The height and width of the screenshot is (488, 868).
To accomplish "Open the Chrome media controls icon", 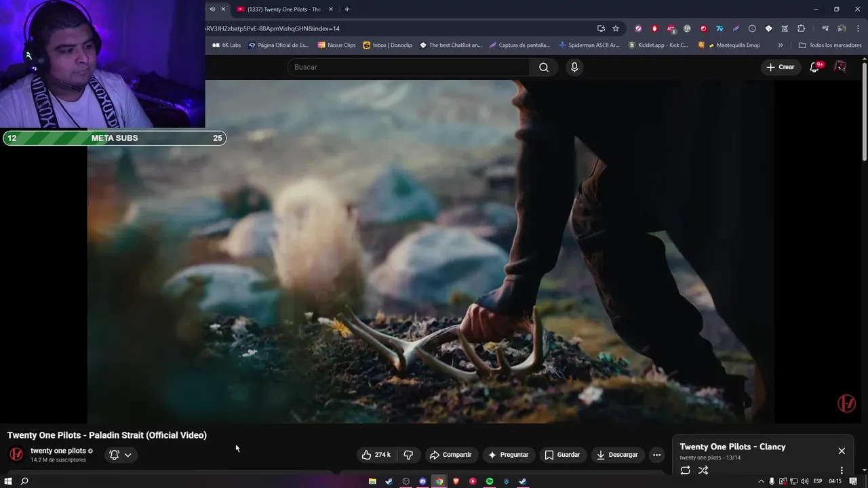I will tap(825, 28).
